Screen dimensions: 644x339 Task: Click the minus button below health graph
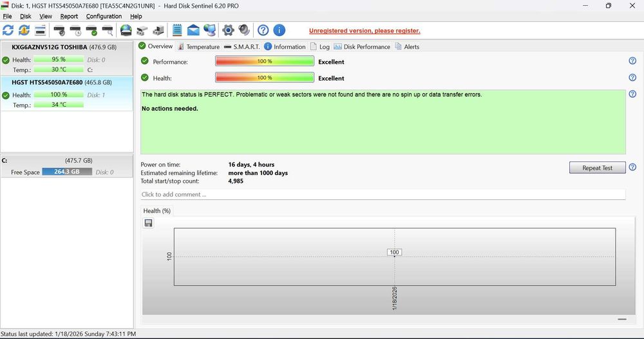pyautogui.click(x=622, y=319)
